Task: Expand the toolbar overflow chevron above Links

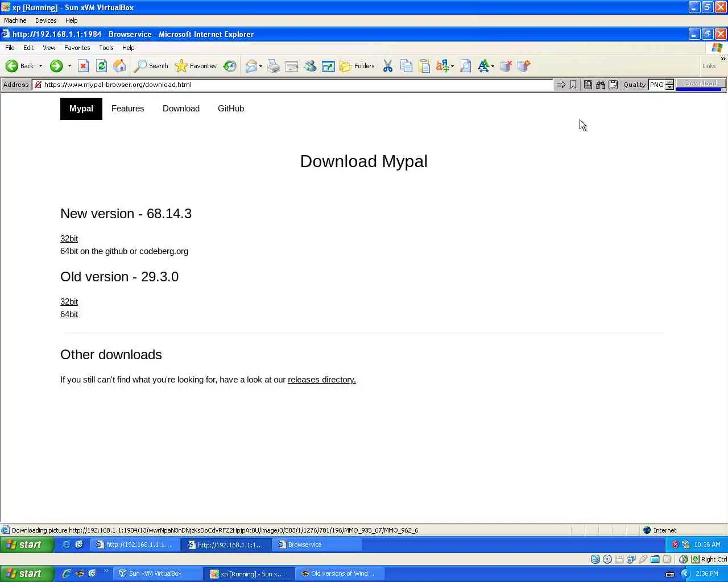Action: (x=723, y=59)
